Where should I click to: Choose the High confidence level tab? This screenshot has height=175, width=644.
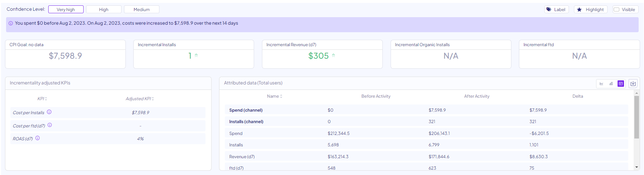[x=104, y=10]
